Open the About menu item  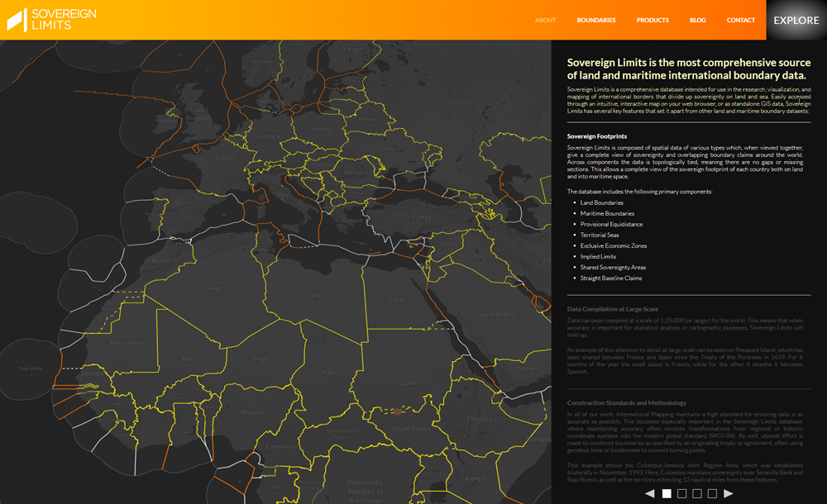point(545,20)
